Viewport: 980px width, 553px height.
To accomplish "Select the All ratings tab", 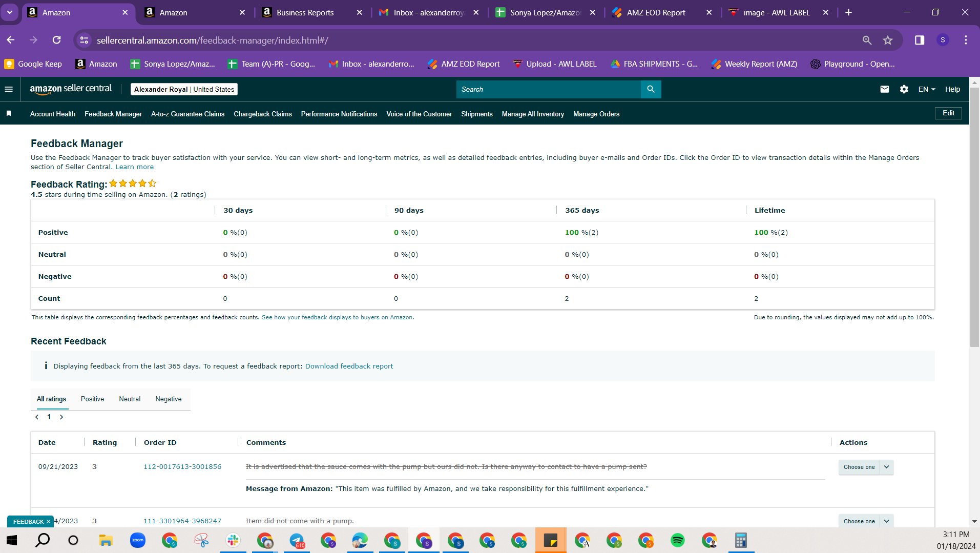I will (x=51, y=399).
